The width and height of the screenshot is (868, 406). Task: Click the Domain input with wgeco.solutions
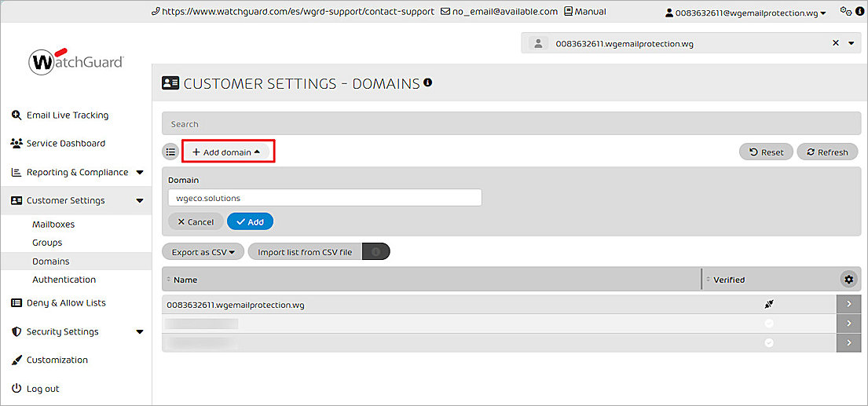325,197
